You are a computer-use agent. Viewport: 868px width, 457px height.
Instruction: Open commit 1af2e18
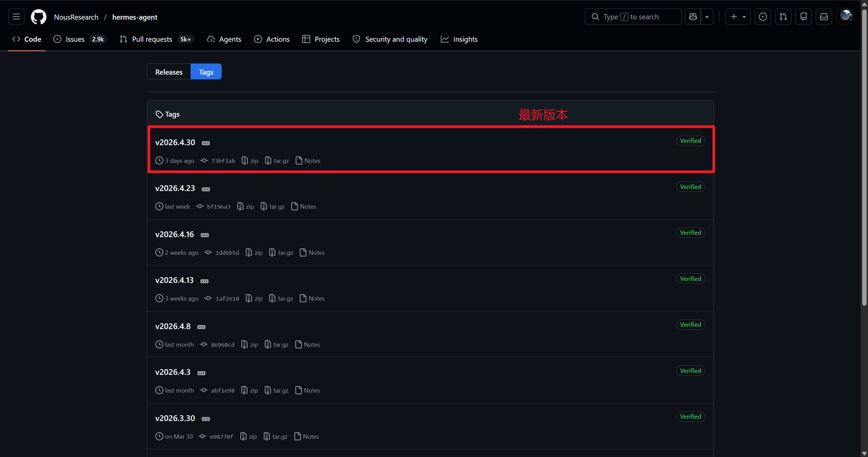222,299
